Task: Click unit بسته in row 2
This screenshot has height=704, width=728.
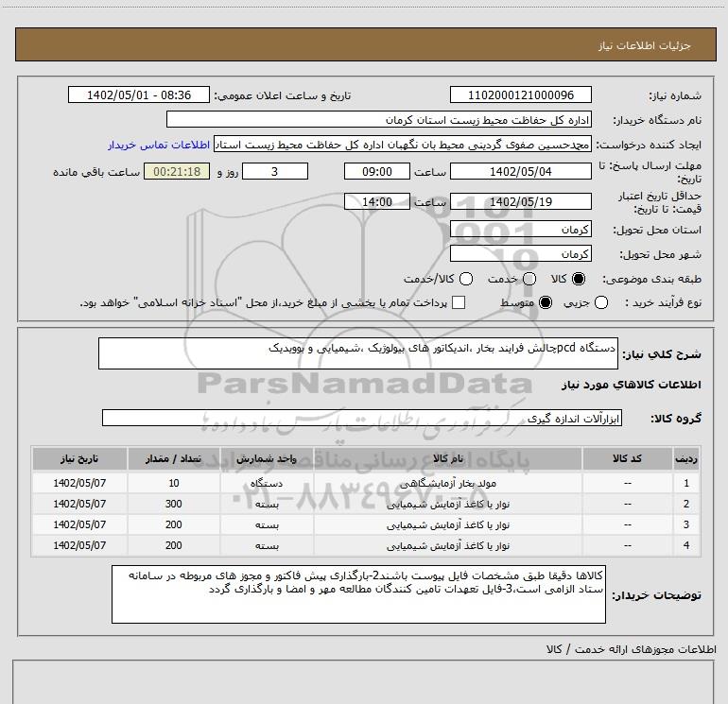Action: (x=267, y=504)
